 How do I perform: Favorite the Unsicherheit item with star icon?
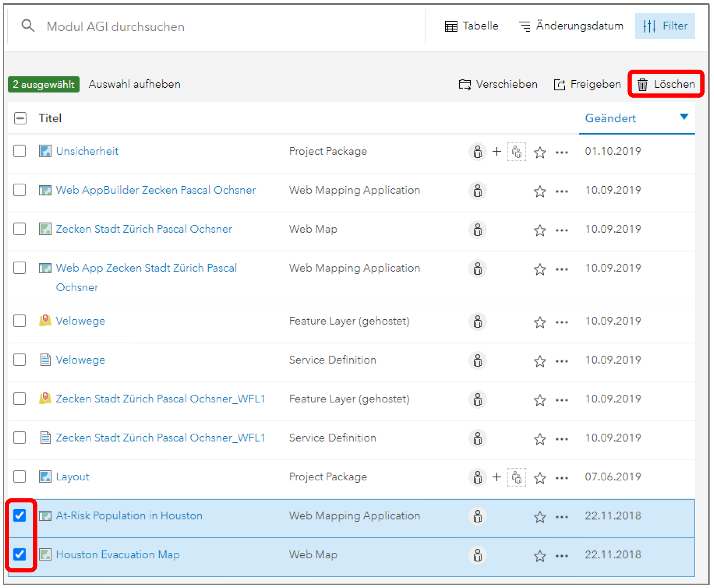(540, 152)
